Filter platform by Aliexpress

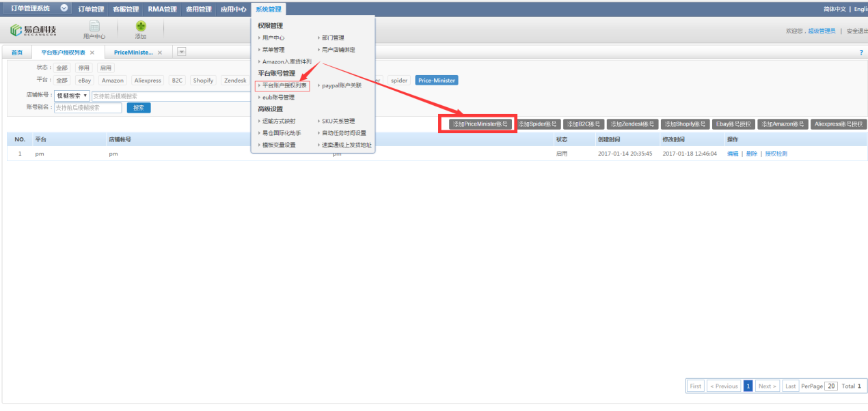[x=147, y=81]
